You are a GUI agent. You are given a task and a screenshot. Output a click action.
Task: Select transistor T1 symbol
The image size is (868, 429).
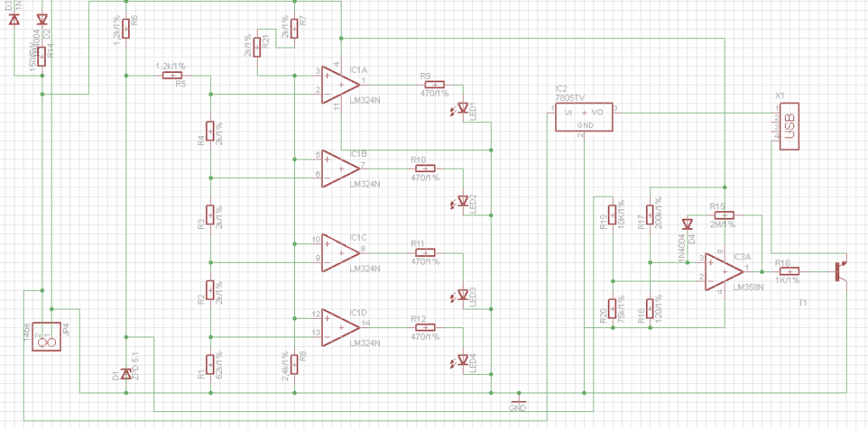pos(840,270)
